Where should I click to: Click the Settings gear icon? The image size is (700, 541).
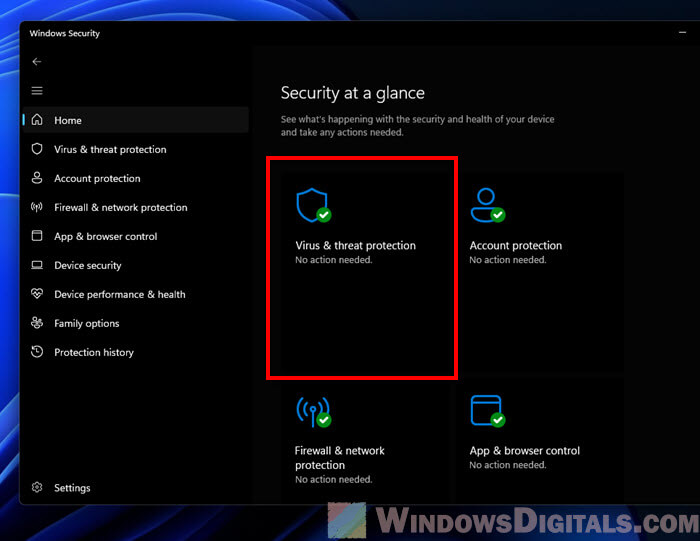click(37, 487)
